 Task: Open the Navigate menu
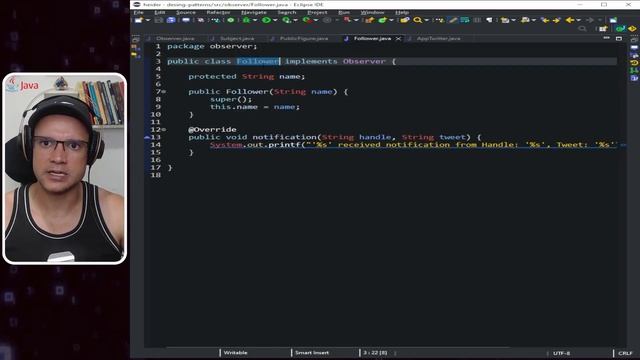pyautogui.click(x=253, y=12)
